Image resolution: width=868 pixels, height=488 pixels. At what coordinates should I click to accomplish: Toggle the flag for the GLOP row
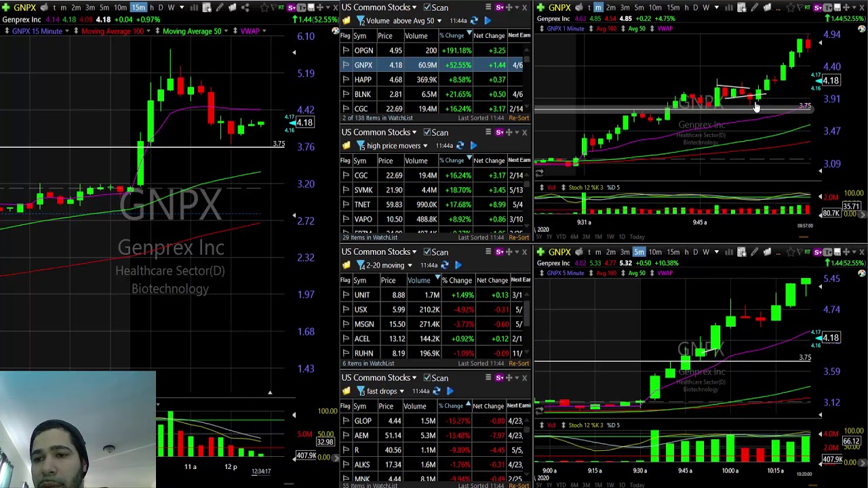pyautogui.click(x=346, y=420)
